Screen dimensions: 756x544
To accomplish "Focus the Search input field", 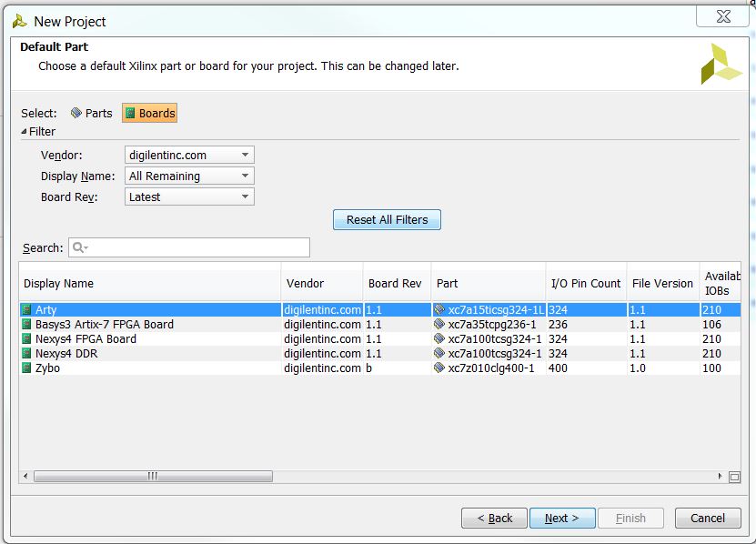I will coord(189,247).
